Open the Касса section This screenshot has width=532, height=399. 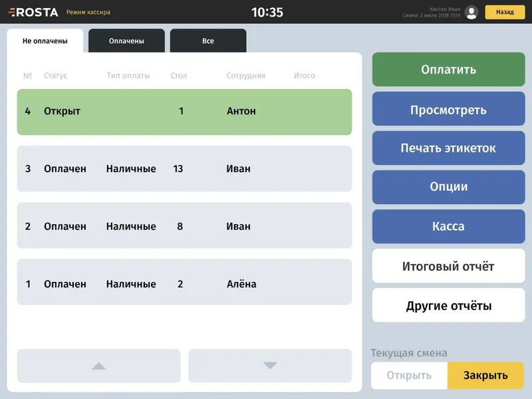[448, 227]
